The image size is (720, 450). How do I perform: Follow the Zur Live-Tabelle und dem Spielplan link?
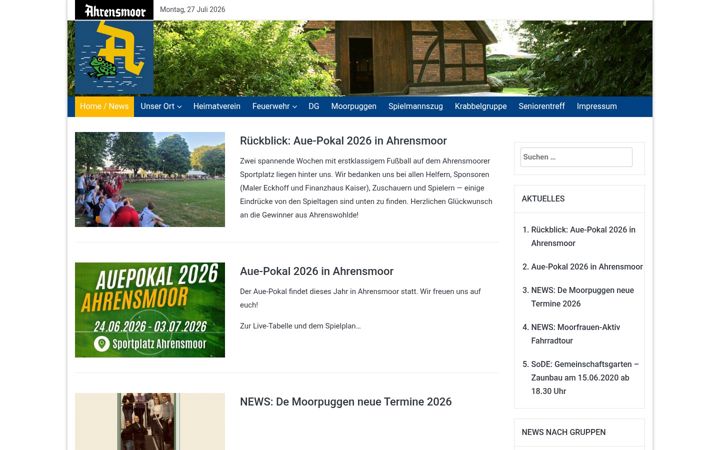pyautogui.click(x=300, y=326)
